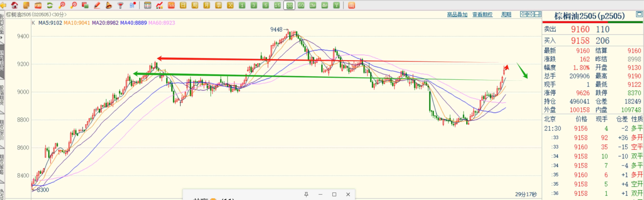Toggle the 60-minute period button

(x=301, y=5)
